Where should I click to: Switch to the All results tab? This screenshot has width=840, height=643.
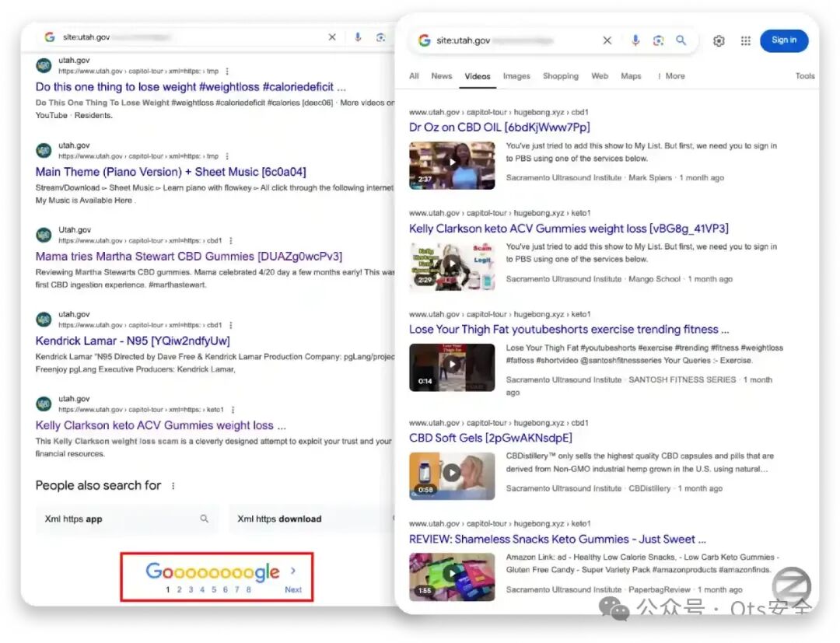pyautogui.click(x=414, y=76)
